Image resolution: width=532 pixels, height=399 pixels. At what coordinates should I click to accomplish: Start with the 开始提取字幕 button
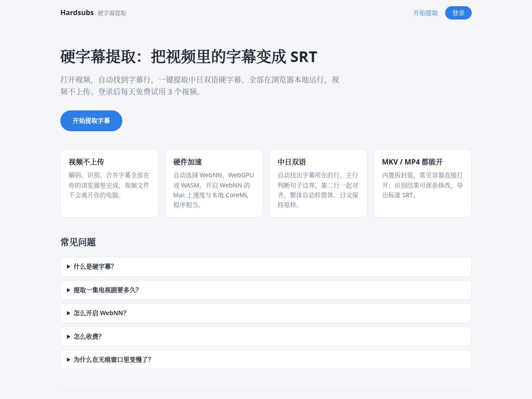click(x=91, y=121)
